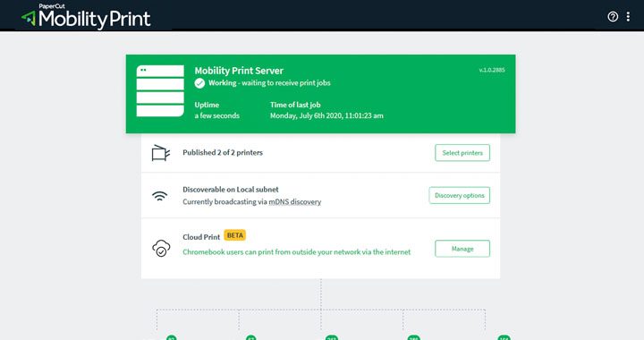Image resolution: width=644 pixels, height=340 pixels.
Task: Click the green working status checkmark
Action: [x=199, y=83]
